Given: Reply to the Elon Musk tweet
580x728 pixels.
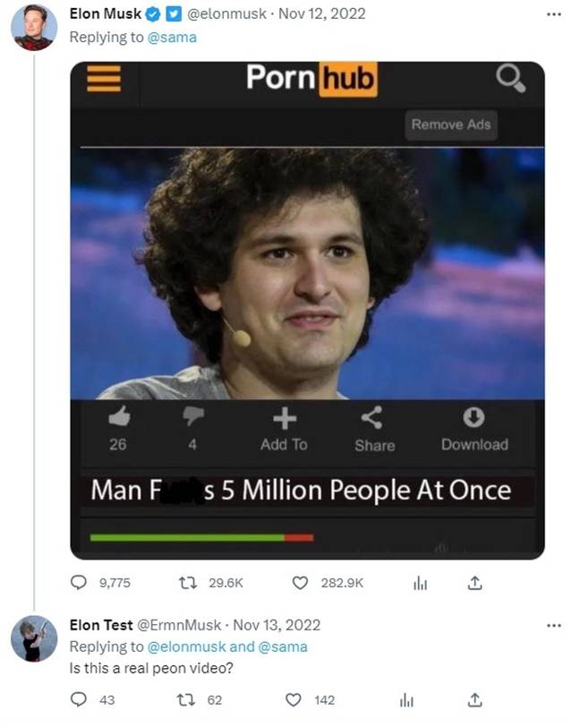Looking at the screenshot, I should [x=79, y=583].
